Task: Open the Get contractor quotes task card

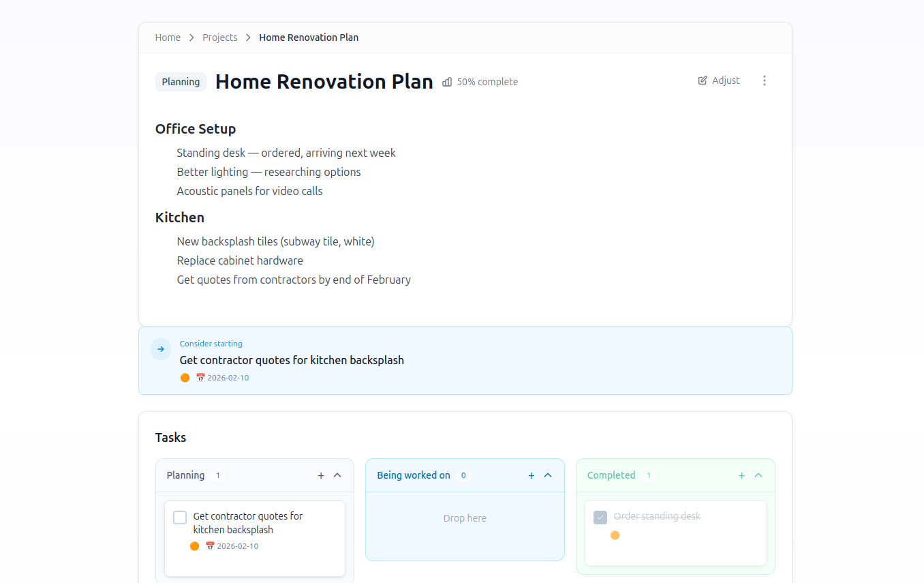Action: 255,539
